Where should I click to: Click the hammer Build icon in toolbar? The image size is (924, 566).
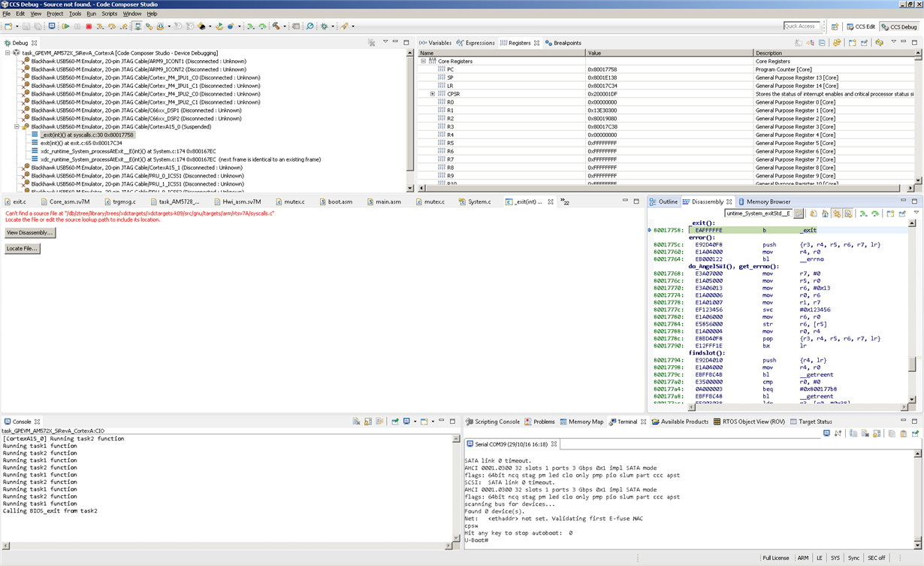[276, 26]
